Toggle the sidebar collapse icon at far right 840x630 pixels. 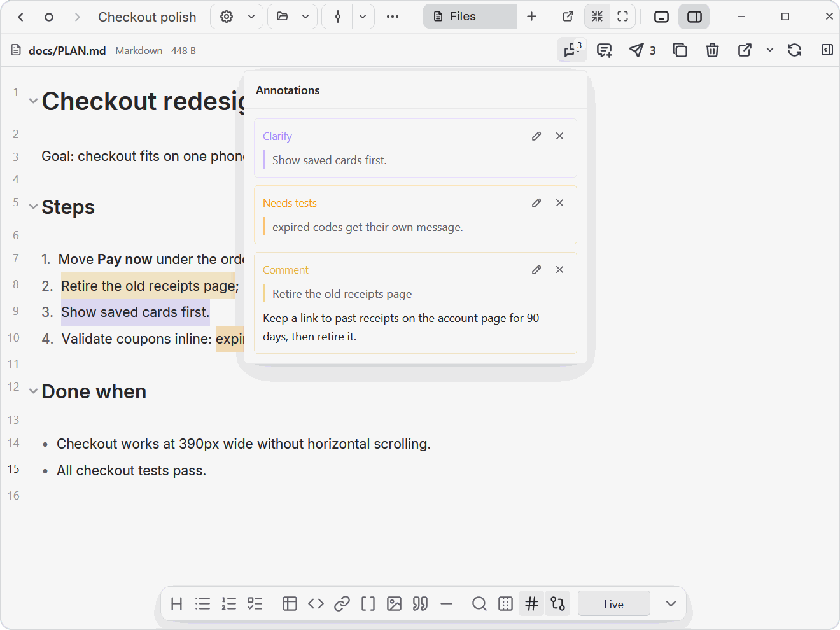(x=827, y=50)
